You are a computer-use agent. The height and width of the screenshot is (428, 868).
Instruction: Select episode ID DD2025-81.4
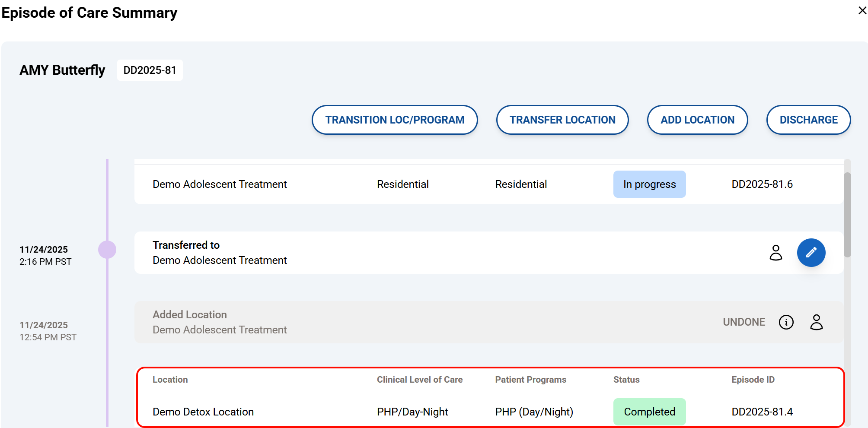point(762,412)
